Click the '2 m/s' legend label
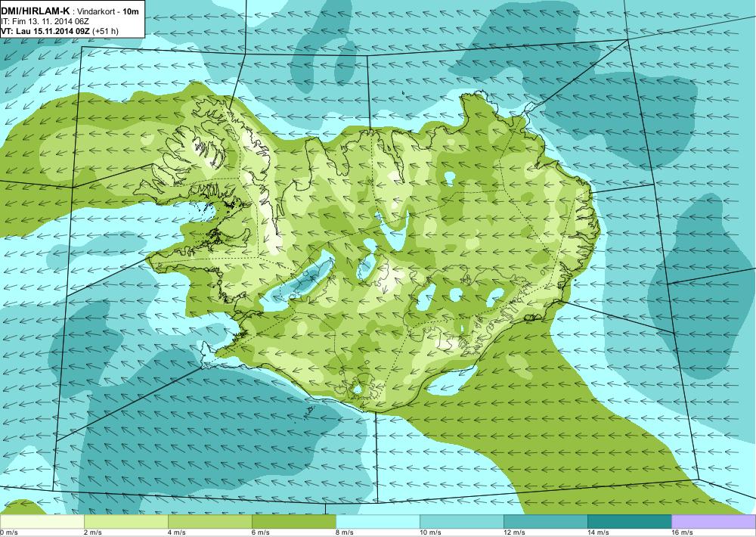 (93, 532)
